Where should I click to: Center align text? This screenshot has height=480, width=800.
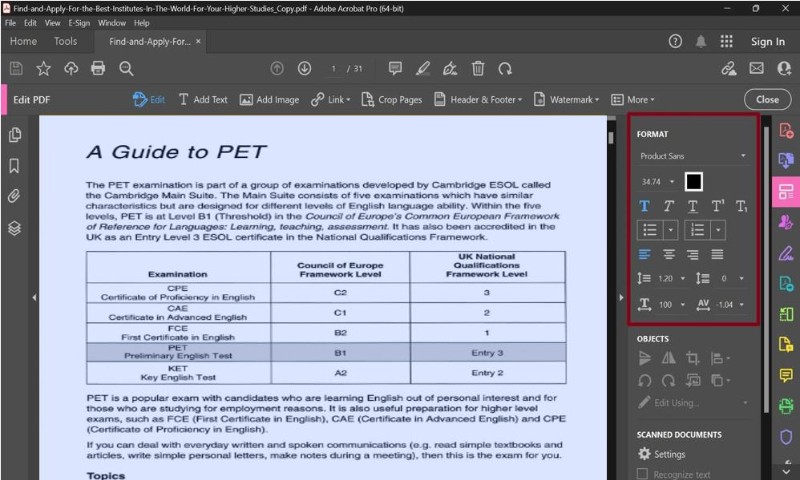(x=669, y=254)
